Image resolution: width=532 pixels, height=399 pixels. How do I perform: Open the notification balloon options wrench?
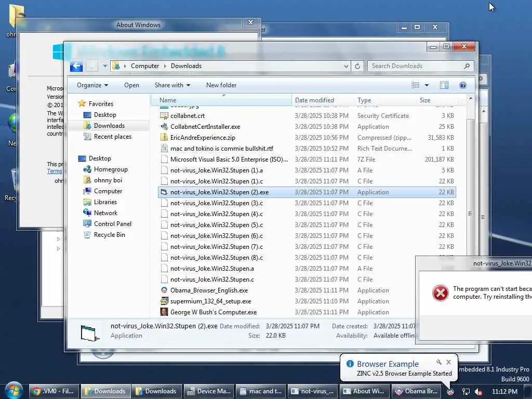pos(438,362)
